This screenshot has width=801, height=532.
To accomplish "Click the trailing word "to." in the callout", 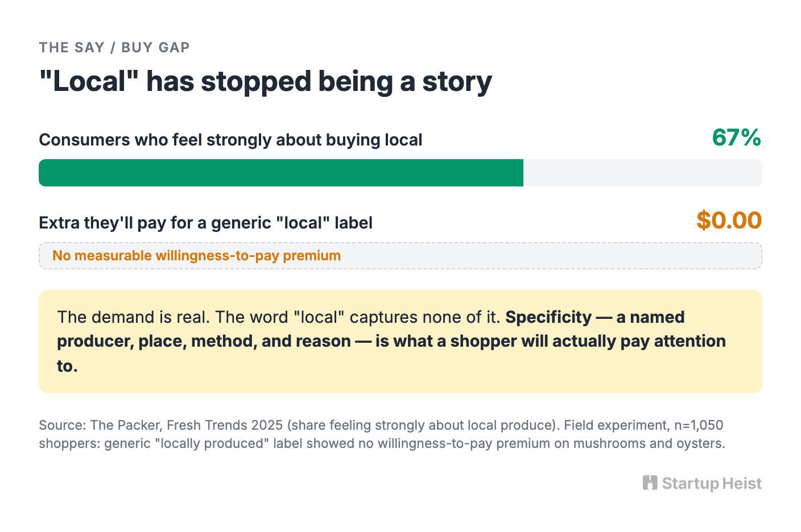I will [67, 366].
